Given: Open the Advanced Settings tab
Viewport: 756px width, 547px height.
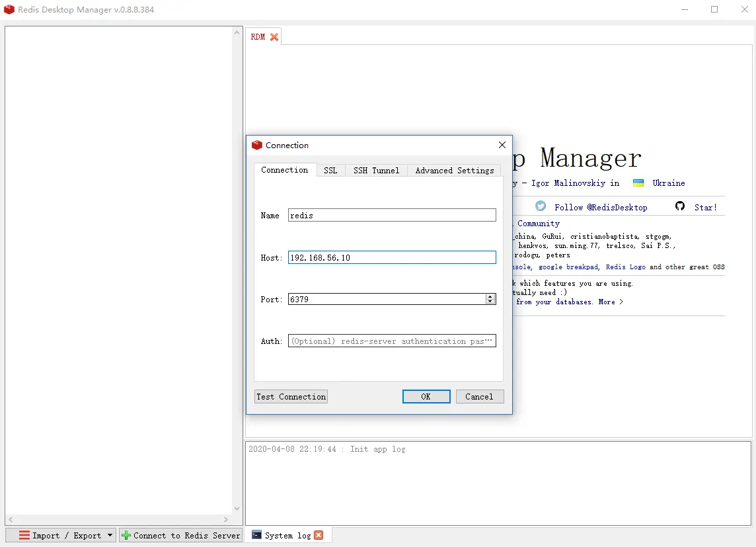Looking at the screenshot, I should coord(454,170).
